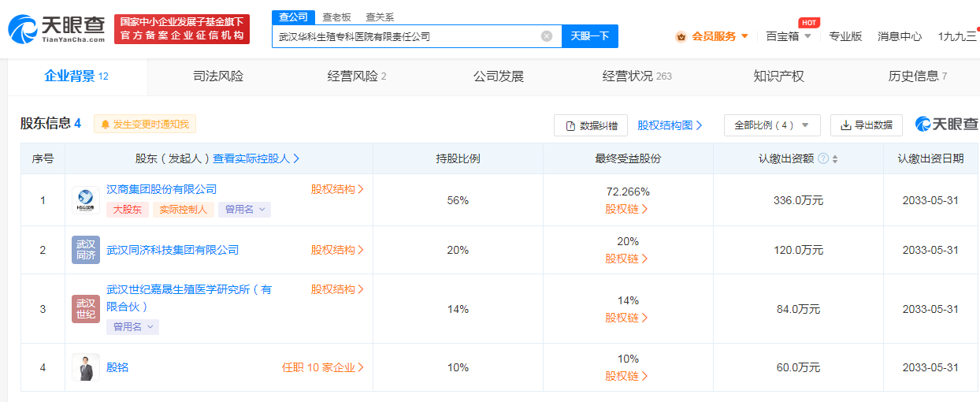Open the 股权结构图 link
This screenshot has height=402, width=980.
tap(670, 125)
